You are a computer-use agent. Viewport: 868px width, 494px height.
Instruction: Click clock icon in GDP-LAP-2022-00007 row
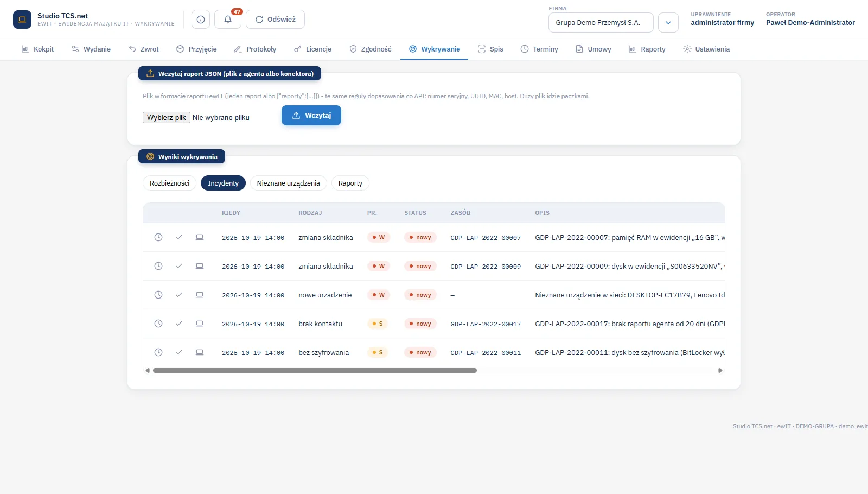[x=158, y=237]
